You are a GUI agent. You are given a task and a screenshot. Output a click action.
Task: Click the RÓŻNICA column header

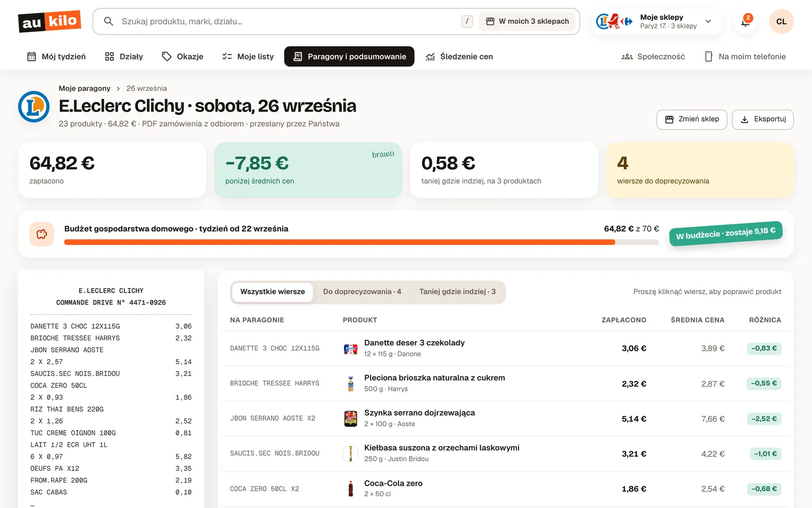(765, 320)
